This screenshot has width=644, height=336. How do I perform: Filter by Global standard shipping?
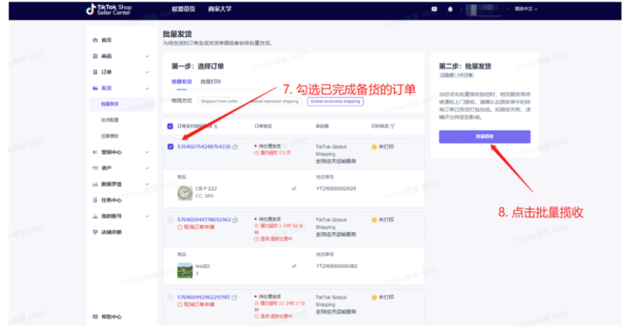pos(275,101)
